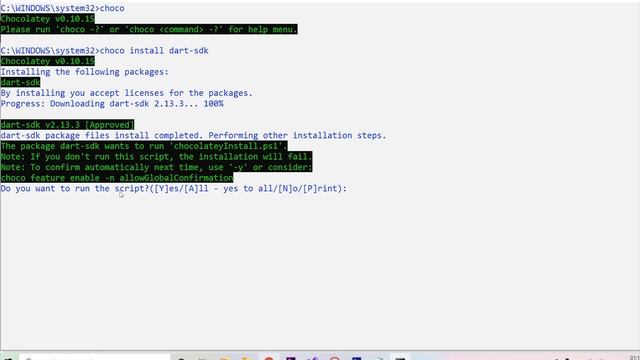Click 'dart-sdk v2.13.3 [Approved]' line

pos(67,125)
